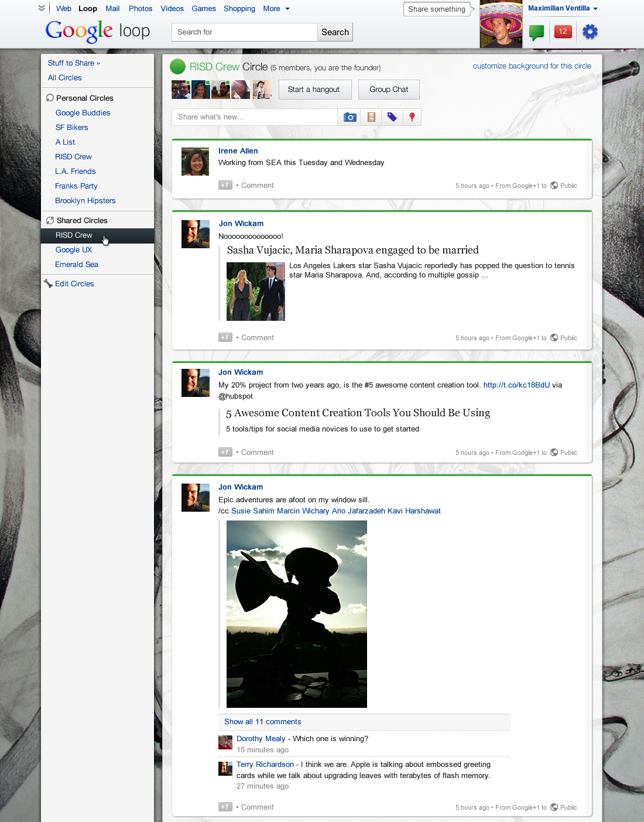The width and height of the screenshot is (644, 822).
Task: Click +1 on Irene Allen's post
Action: [x=225, y=185]
